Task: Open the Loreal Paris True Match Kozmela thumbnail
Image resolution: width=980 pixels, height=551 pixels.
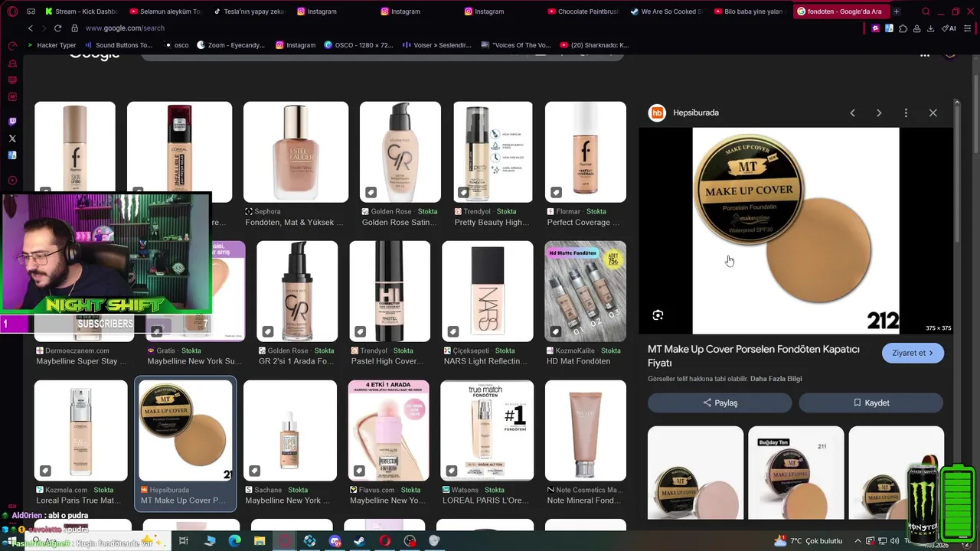Action: (80, 430)
